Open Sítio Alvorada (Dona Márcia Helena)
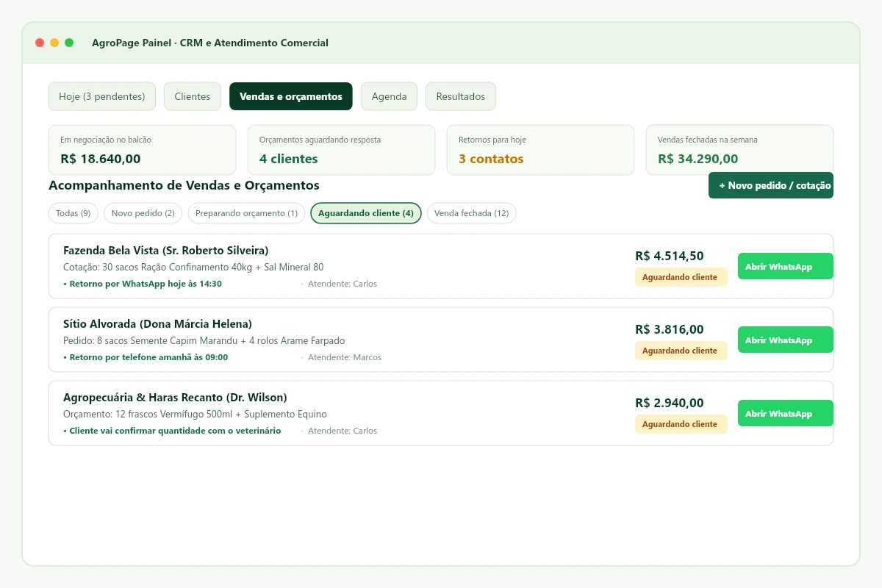This screenshot has width=882, height=588. coord(158,324)
